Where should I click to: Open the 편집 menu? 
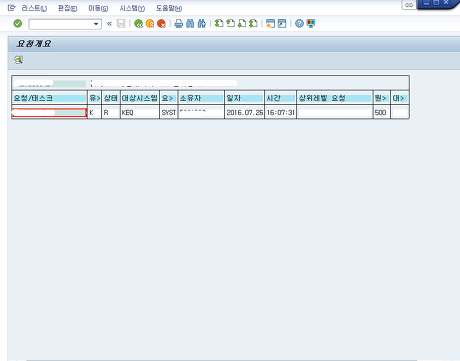67,8
